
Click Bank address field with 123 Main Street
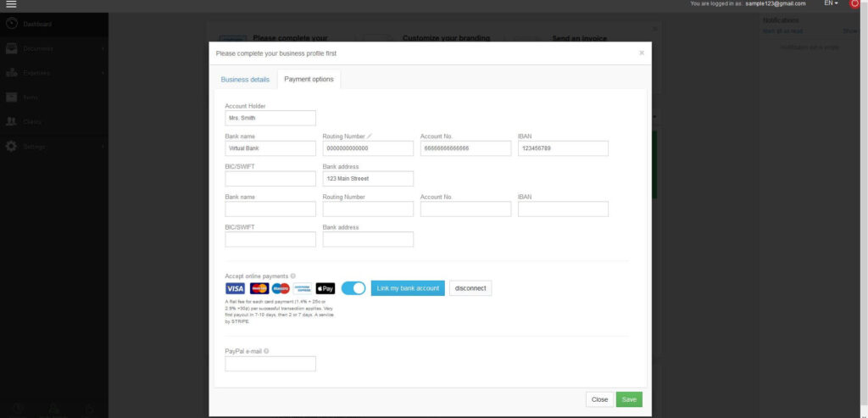tap(368, 179)
